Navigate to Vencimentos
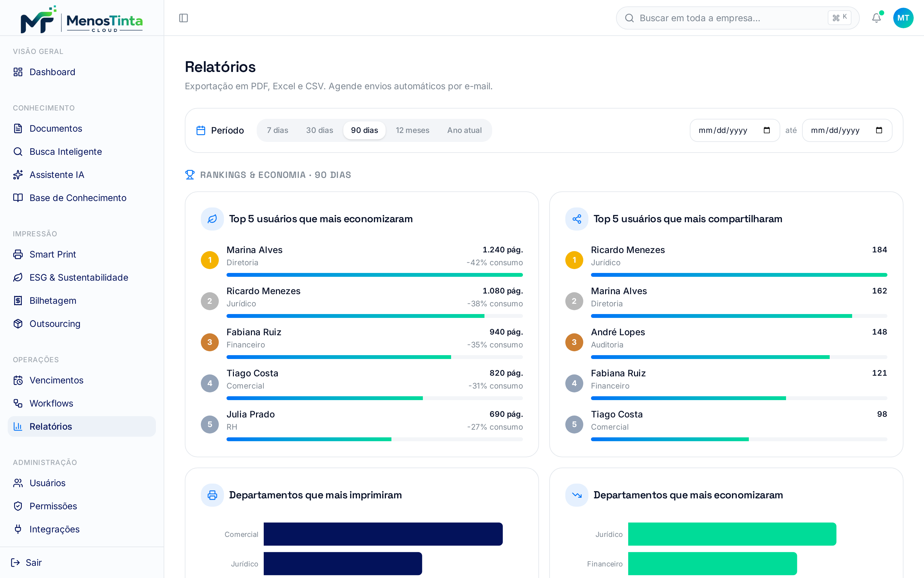 click(82, 381)
